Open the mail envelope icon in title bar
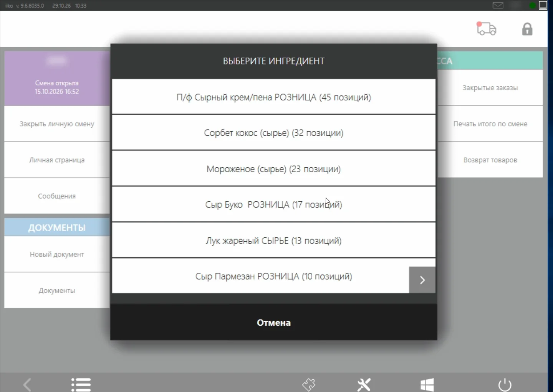Screen dimensions: 553x392 498,5
